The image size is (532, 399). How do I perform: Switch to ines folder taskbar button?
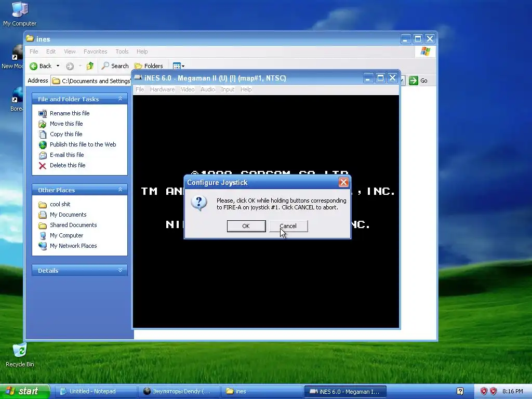262,391
